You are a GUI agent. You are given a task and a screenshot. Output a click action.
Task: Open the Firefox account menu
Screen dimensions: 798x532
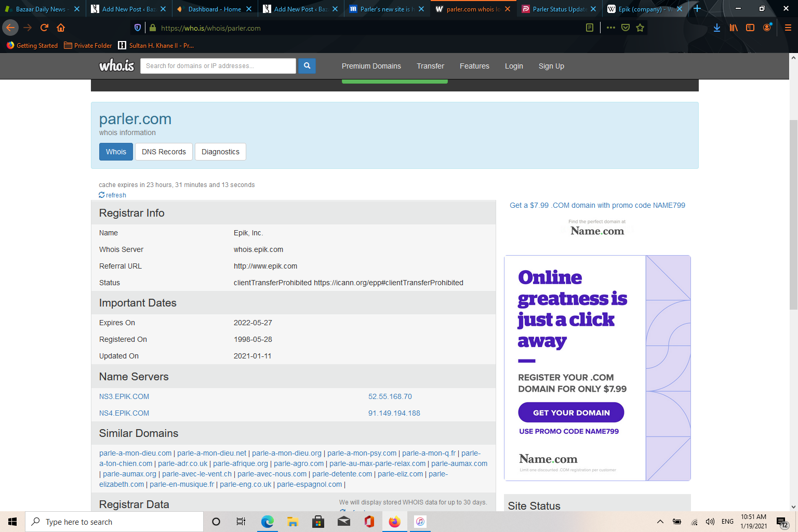coord(767,28)
